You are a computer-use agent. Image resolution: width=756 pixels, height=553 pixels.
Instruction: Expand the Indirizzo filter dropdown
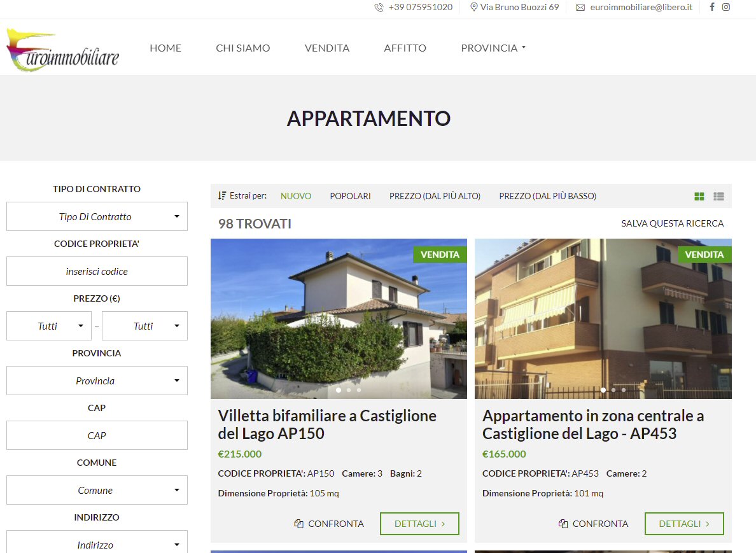tap(97, 542)
